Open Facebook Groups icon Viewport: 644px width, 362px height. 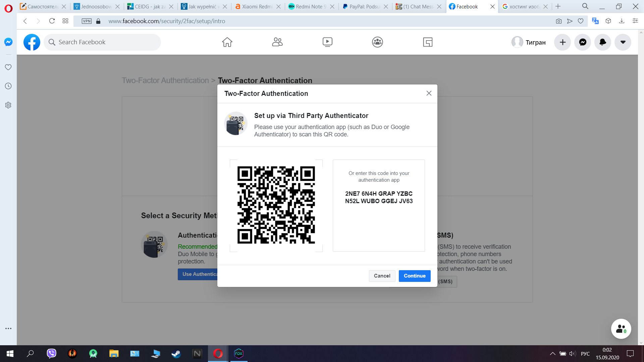tap(377, 42)
